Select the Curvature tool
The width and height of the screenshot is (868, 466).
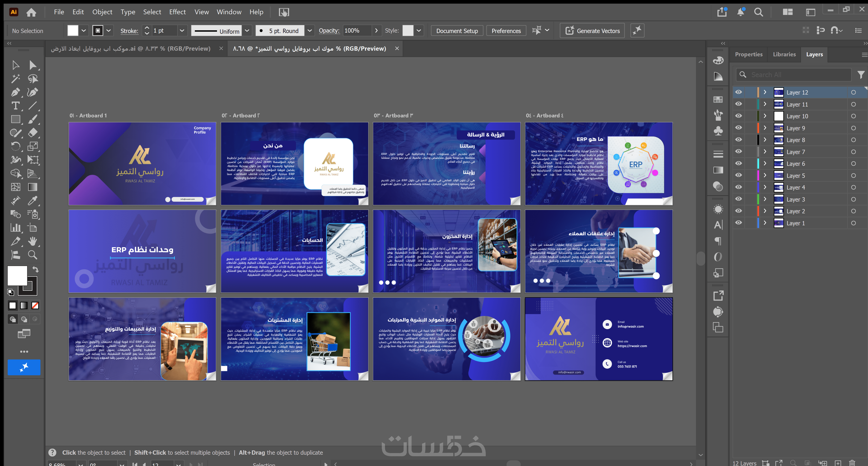click(33, 92)
